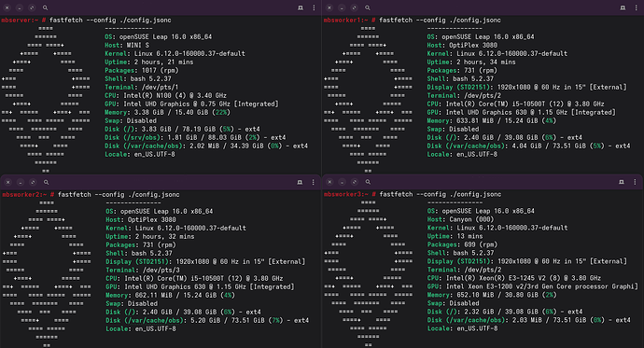The width and height of the screenshot is (644, 348).
Task: Click 'Packages: 699 (rpm)' in mbsworker3
Action: pos(462,244)
